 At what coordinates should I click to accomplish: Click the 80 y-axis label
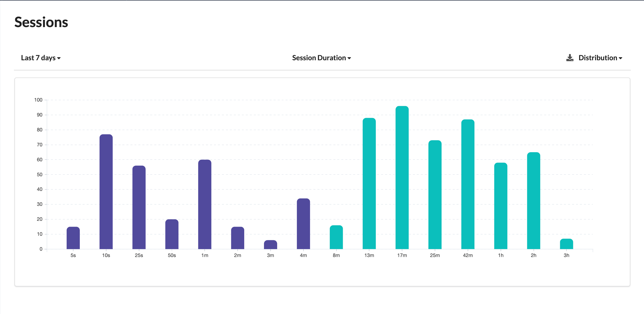click(40, 130)
